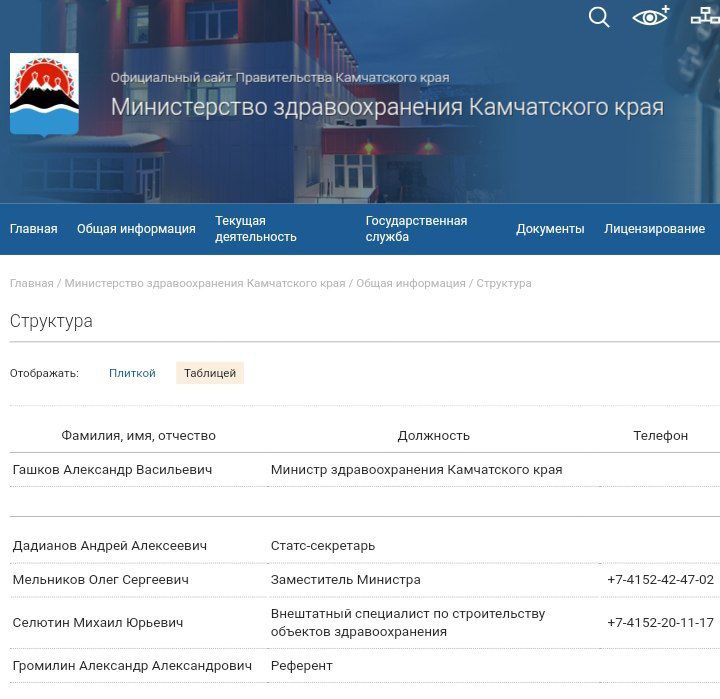Click the ministry site title heading
The width and height of the screenshot is (720, 699).
point(387,107)
